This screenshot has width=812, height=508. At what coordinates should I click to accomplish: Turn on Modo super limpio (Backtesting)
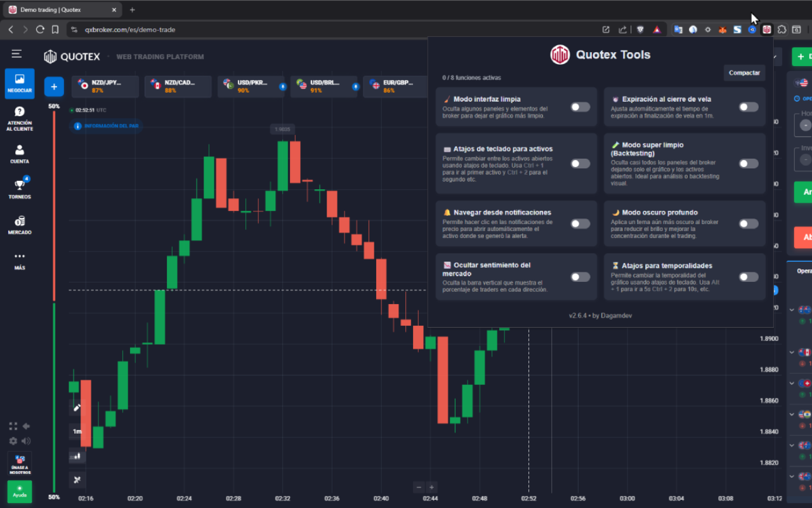[749, 163]
